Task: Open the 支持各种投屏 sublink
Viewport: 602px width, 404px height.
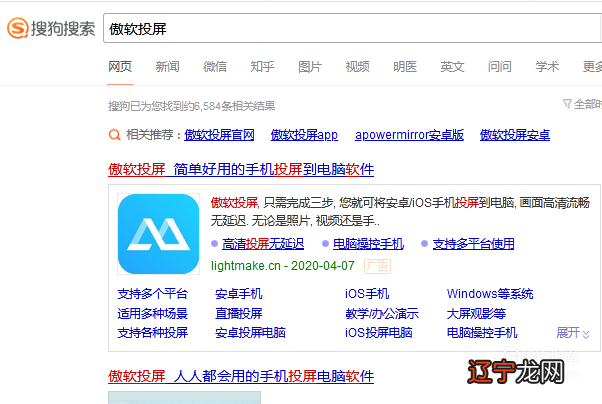Action: [152, 333]
